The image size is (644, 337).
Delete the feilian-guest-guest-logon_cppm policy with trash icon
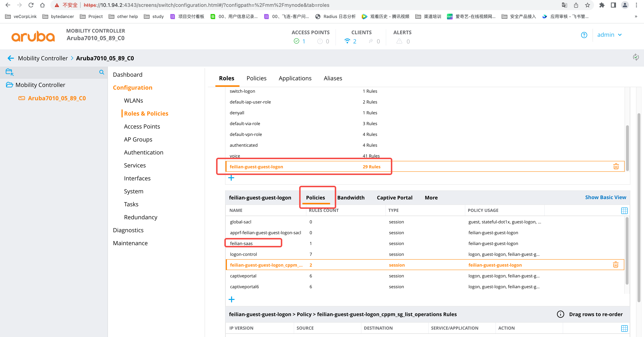(x=615, y=265)
